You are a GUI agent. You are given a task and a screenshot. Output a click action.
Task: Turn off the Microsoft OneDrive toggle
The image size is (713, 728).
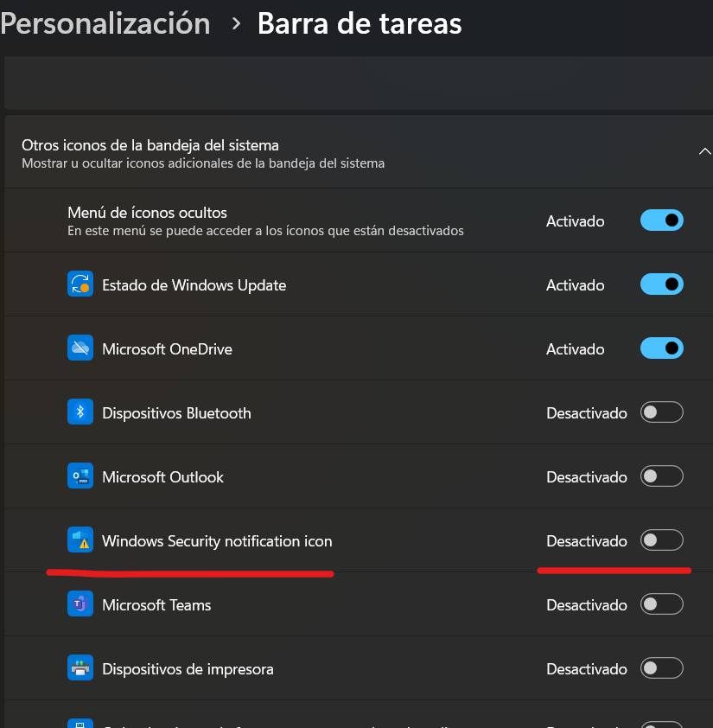click(x=661, y=348)
